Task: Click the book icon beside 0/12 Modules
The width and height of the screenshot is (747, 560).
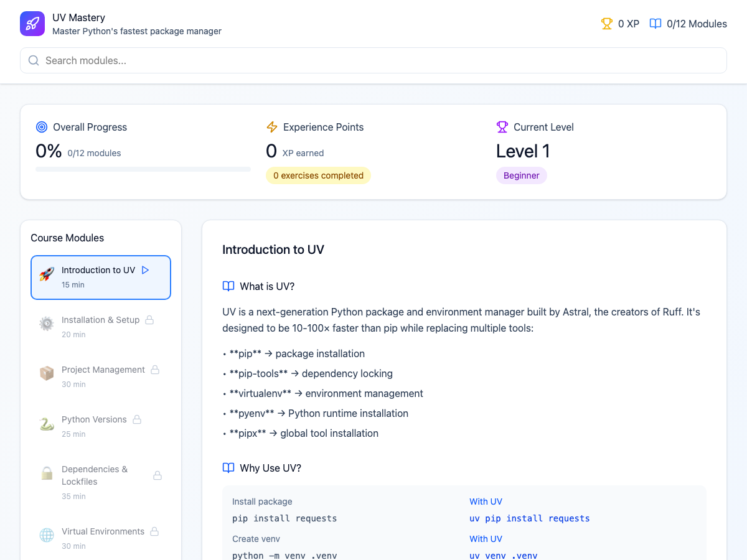Action: click(655, 24)
